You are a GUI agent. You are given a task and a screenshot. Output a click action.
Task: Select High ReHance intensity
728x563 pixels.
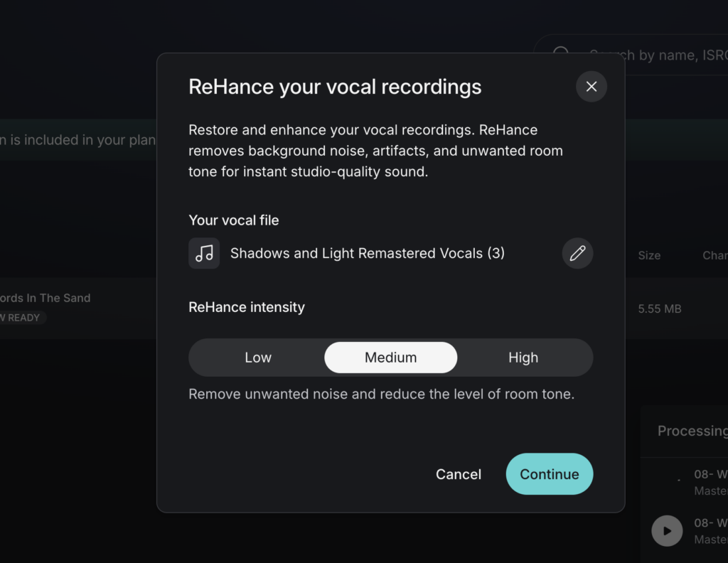(x=523, y=358)
